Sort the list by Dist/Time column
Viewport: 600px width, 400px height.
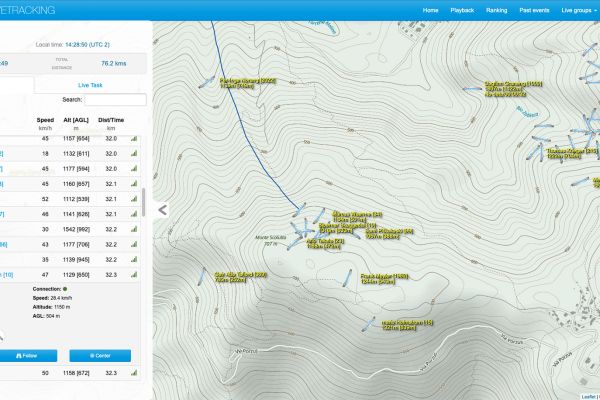click(x=111, y=120)
